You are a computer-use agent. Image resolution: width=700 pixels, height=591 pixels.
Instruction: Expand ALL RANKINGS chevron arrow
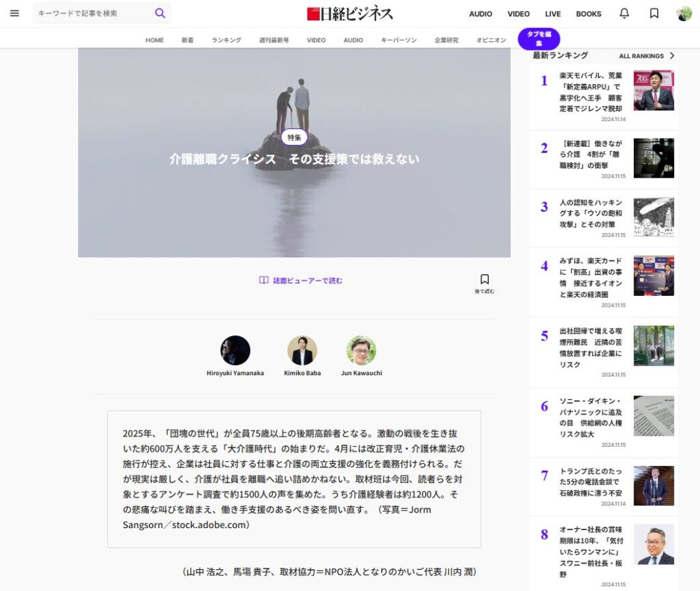(672, 56)
